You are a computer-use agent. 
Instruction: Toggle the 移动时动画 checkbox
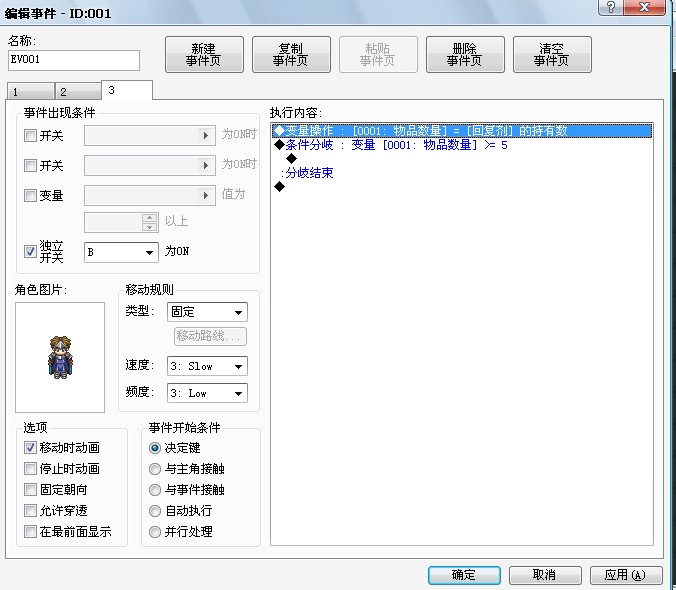pos(30,448)
